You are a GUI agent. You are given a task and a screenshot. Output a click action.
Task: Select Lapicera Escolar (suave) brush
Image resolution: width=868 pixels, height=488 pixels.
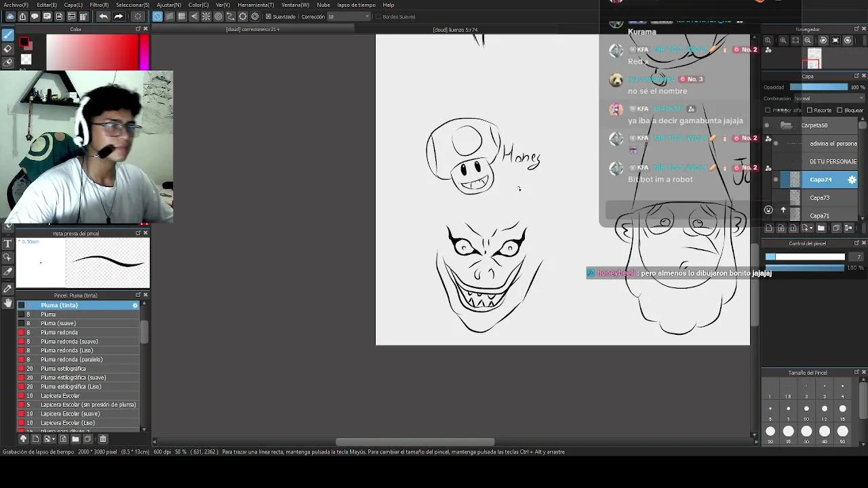(78, 414)
